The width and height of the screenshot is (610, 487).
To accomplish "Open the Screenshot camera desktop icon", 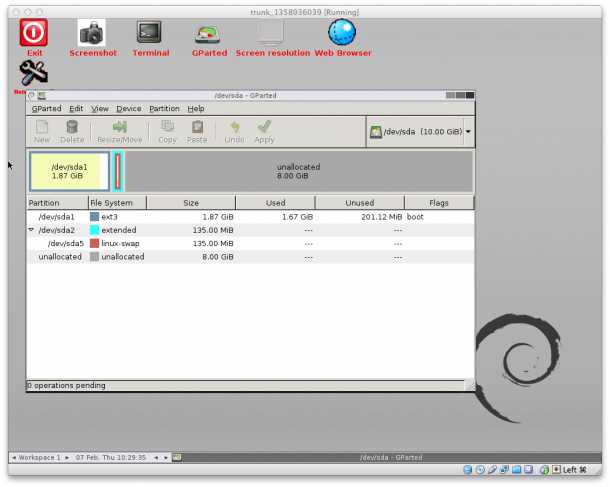I will click(x=92, y=33).
